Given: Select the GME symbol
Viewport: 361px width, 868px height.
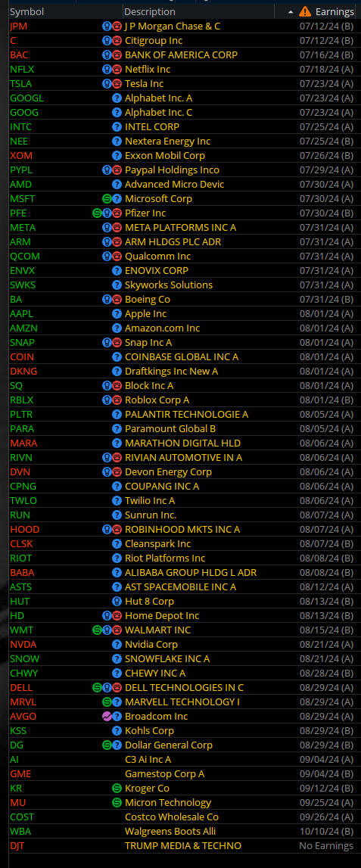Looking at the screenshot, I should point(20,774).
